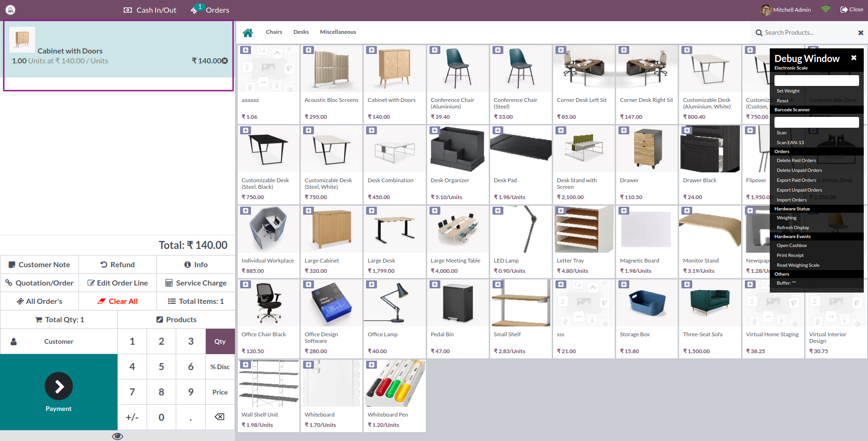The height and width of the screenshot is (441, 868).
Task: Switch to the Desks tab
Action: click(301, 32)
